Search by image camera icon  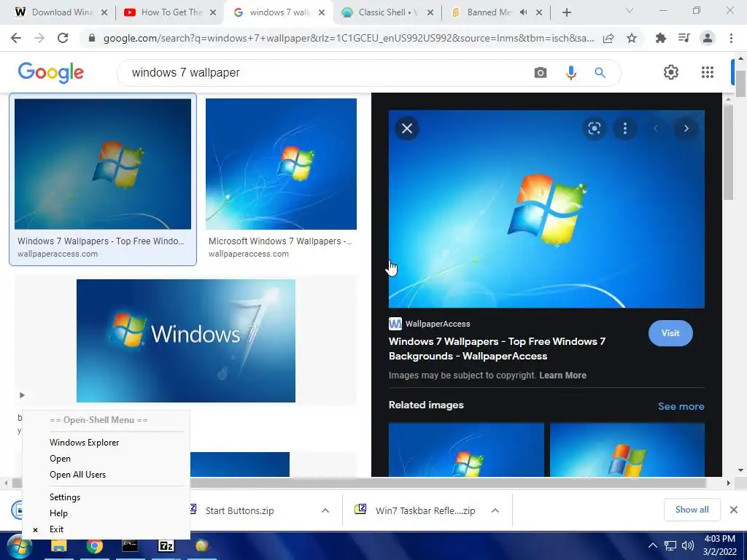pos(541,72)
